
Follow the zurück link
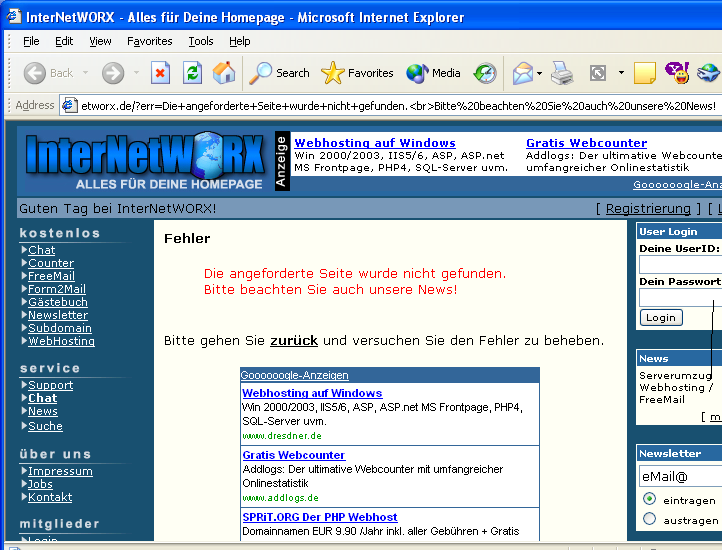point(294,341)
